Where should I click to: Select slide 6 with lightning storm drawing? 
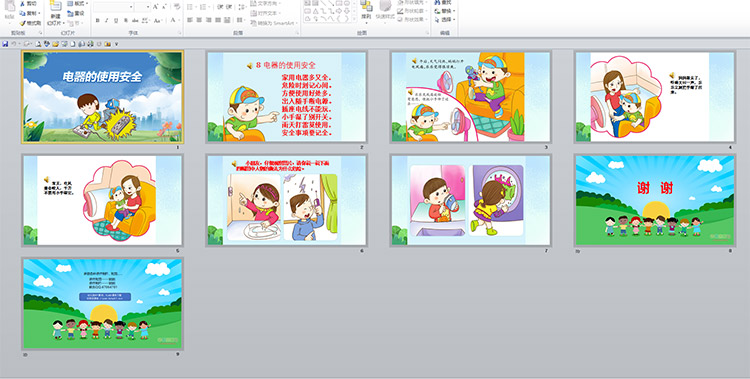[287, 200]
